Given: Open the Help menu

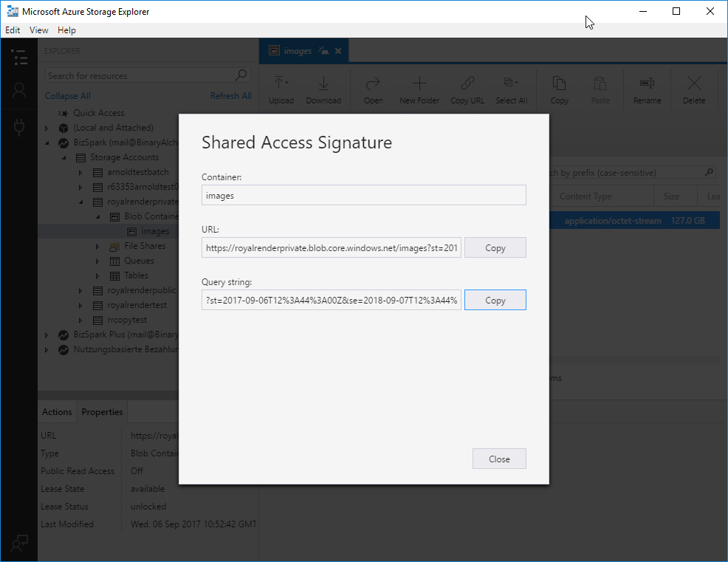Looking at the screenshot, I should tap(66, 30).
